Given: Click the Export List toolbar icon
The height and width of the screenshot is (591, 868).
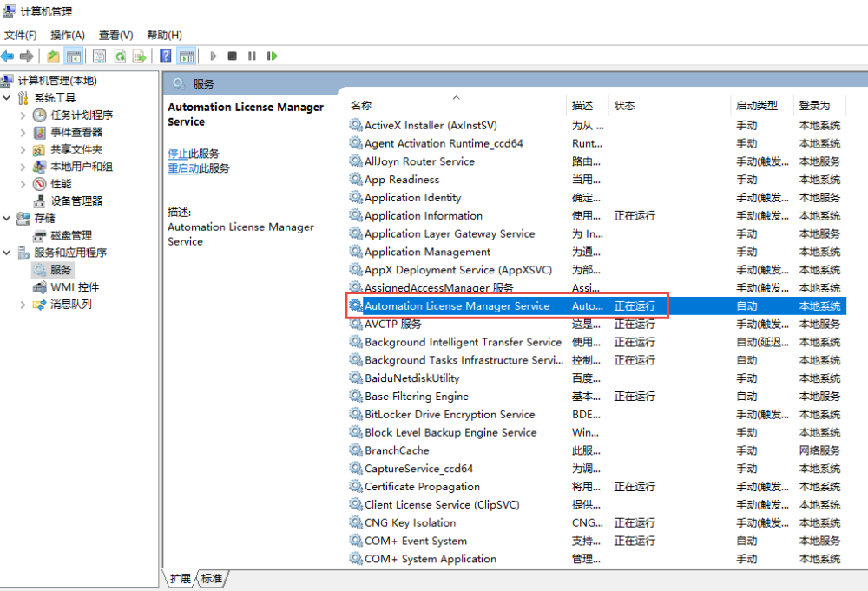Looking at the screenshot, I should (x=138, y=56).
